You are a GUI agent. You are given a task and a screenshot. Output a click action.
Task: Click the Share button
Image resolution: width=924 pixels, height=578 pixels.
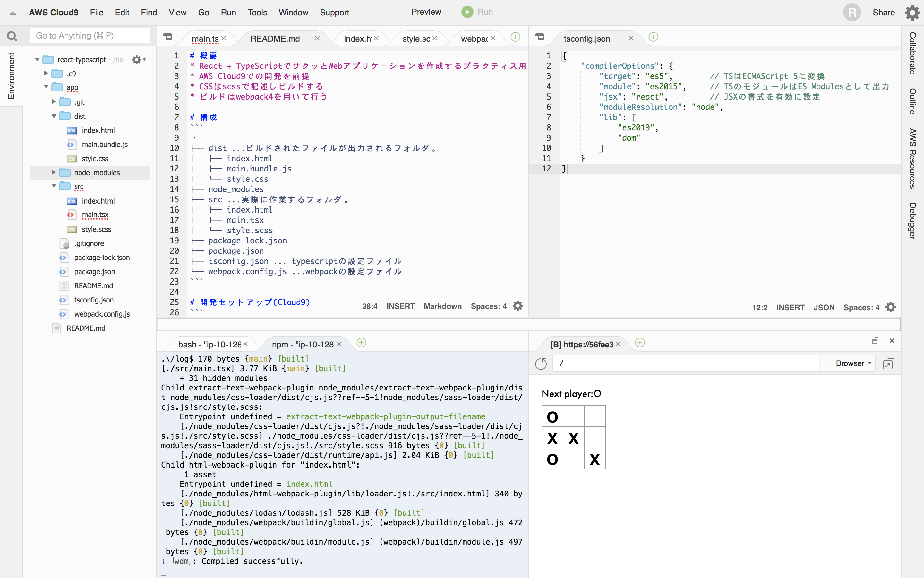click(884, 13)
